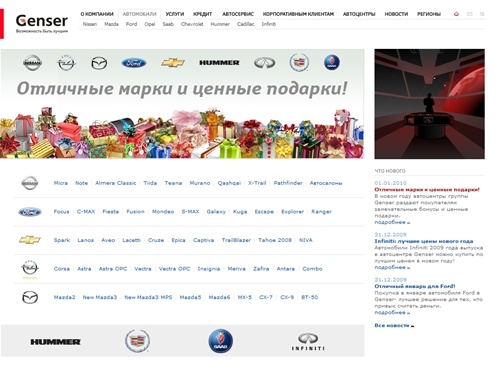Open КОРПОРАТИВНЫМ КЛИЕНТАМ menu item
Screen dimensions: 500x375
click(x=298, y=14)
